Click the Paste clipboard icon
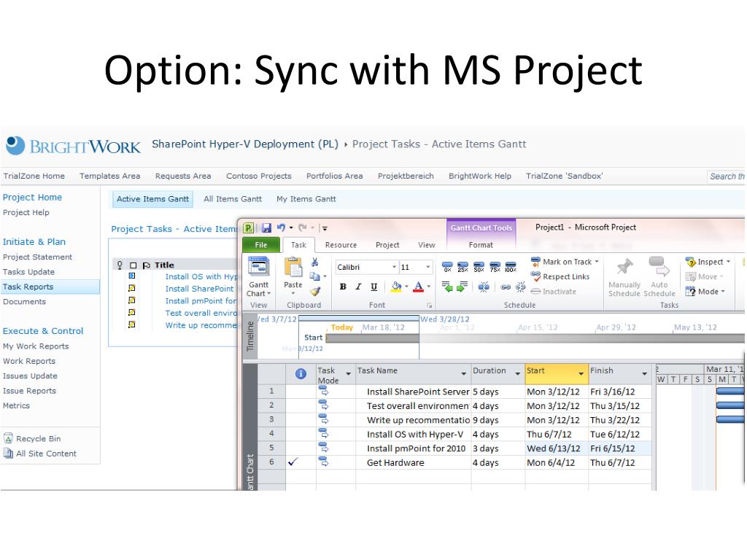Viewport: 747px width, 560px height. click(293, 268)
